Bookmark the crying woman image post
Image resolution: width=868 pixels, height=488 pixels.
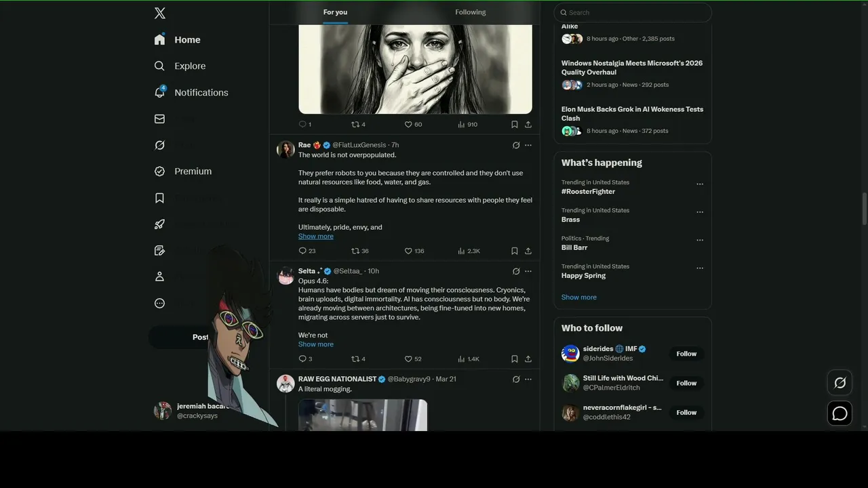(514, 124)
